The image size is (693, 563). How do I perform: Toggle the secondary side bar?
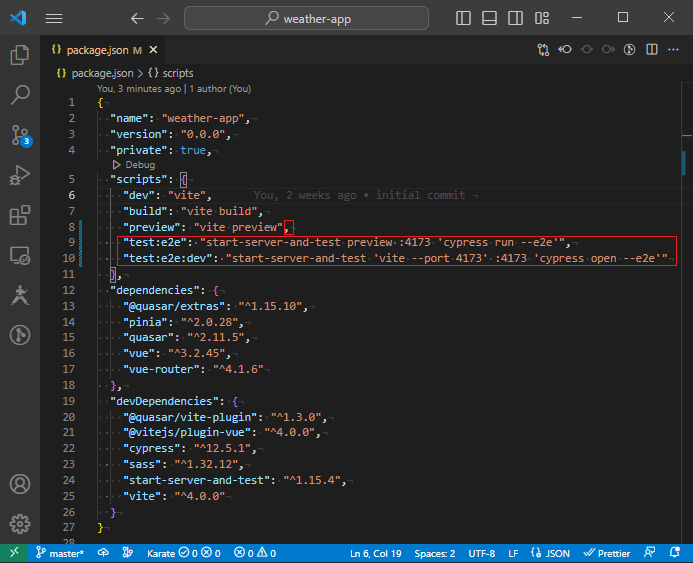[515, 18]
